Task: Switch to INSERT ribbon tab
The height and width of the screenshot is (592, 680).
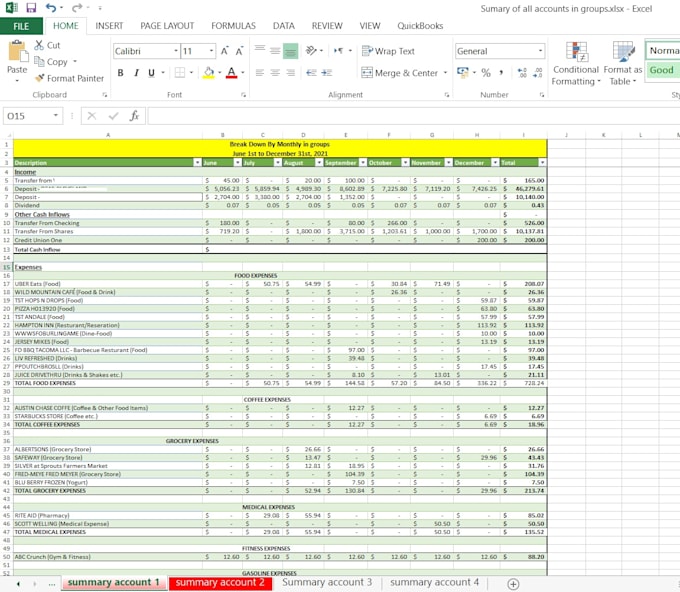Action: pos(109,26)
